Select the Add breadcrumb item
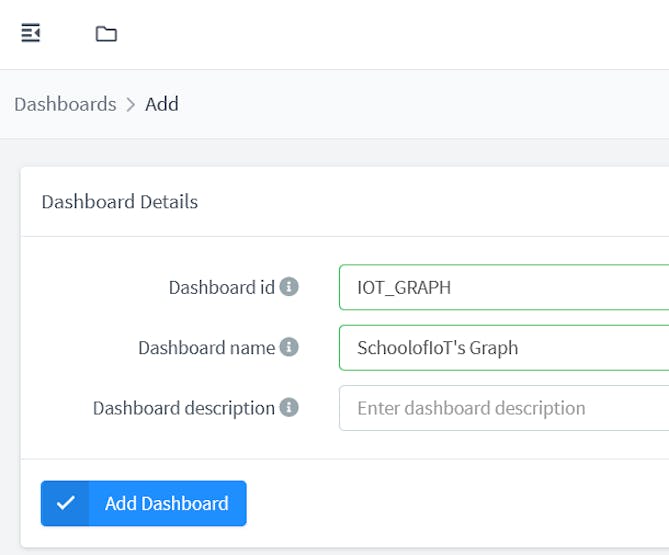This screenshot has width=669, height=555. pos(162,104)
